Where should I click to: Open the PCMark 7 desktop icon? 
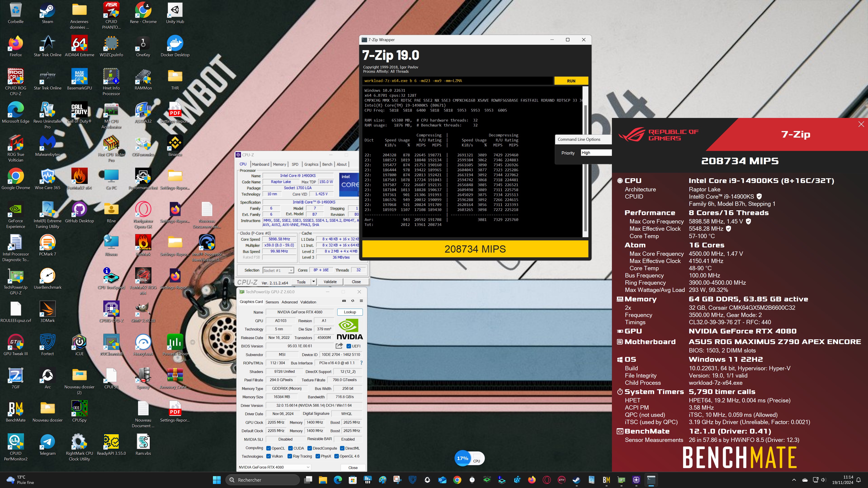coord(47,246)
